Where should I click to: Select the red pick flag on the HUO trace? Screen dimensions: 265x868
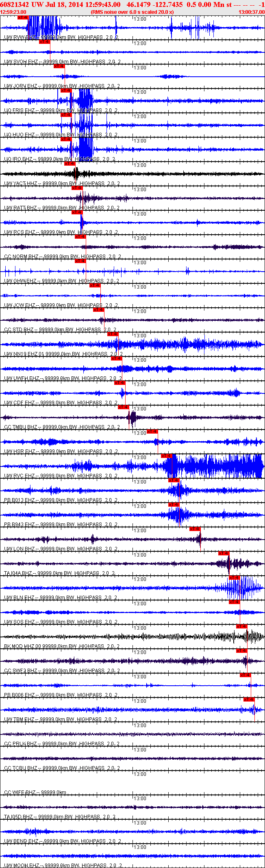66,115
